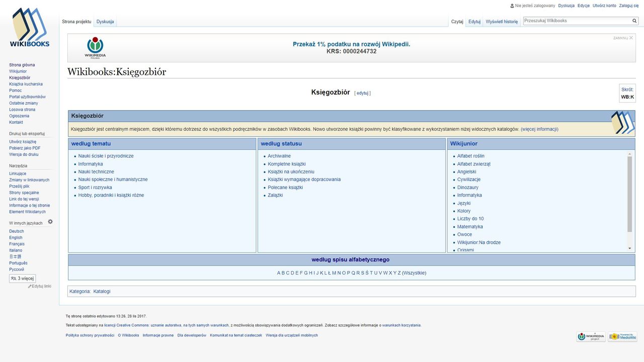The image size is (644, 362).
Task: Close the donation banner with Zamknij
Action: tap(623, 38)
